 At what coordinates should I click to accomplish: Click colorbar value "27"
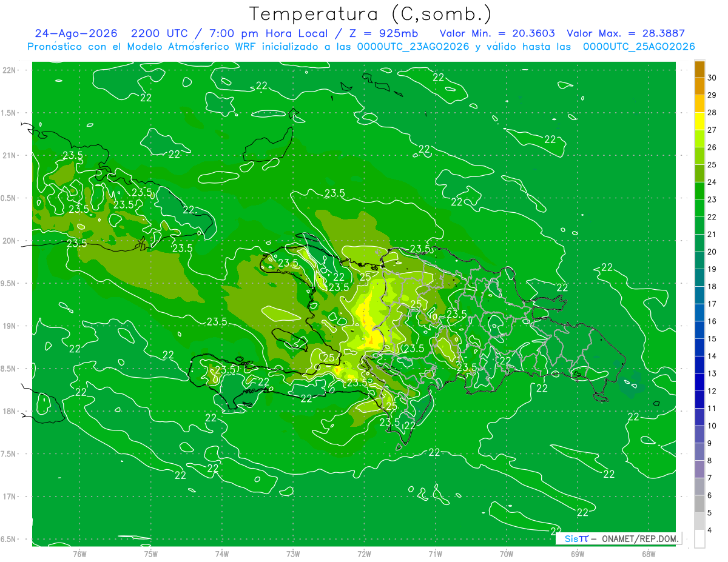tap(713, 130)
